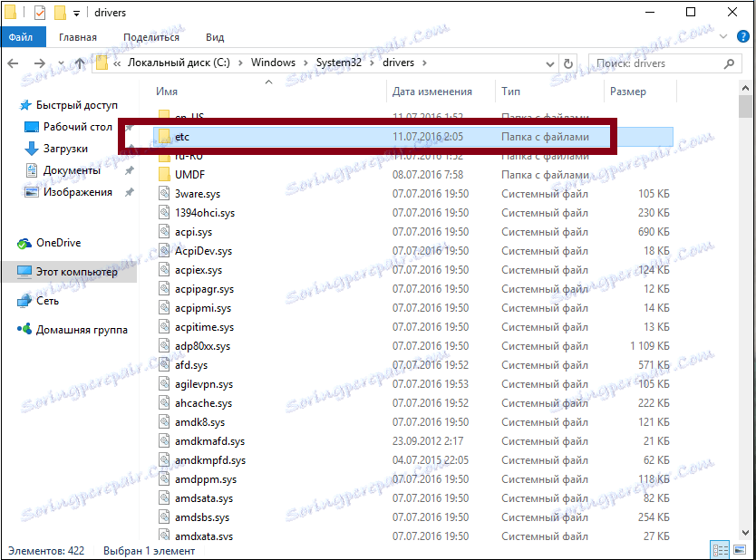Expand chevron after drivers breadcrumb
Image resolution: width=756 pixels, height=560 pixels.
click(x=424, y=63)
